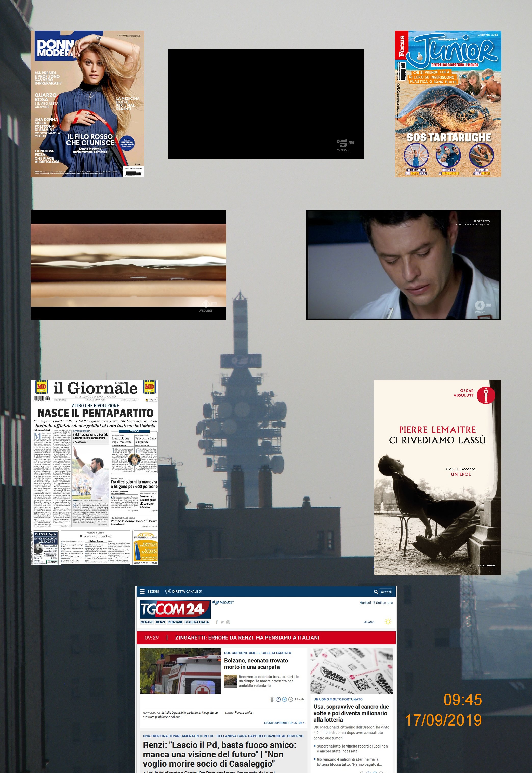Image resolution: width=532 pixels, height=773 pixels.
Task: Click the sun weather icon for Milano
Action: click(x=388, y=622)
